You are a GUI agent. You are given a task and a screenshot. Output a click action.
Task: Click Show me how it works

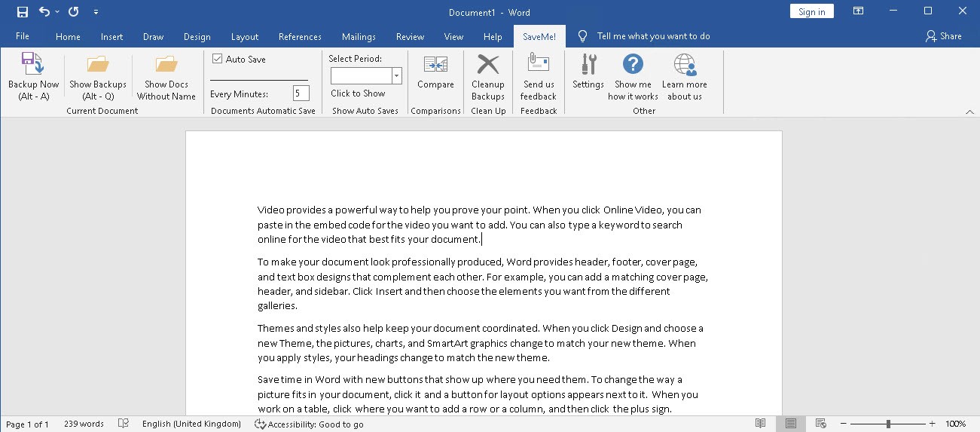click(633, 64)
